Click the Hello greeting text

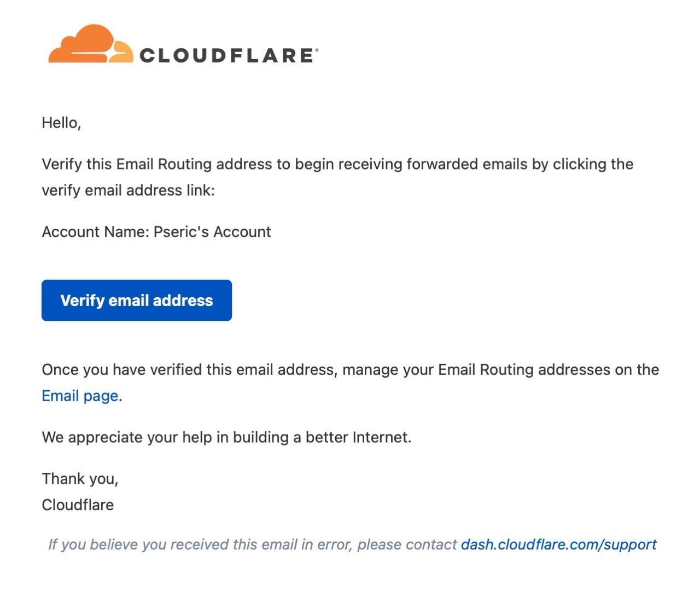click(x=61, y=123)
